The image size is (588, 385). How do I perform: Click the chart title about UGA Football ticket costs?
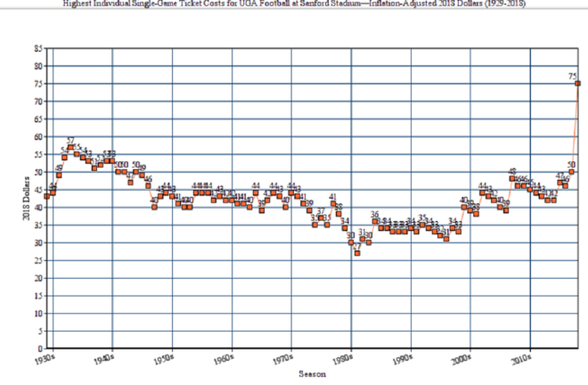(x=294, y=4)
